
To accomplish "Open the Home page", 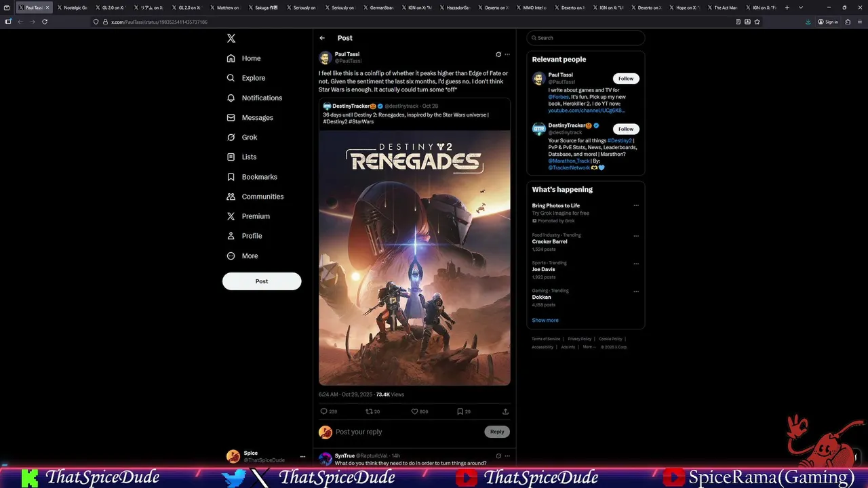I will pyautogui.click(x=244, y=58).
